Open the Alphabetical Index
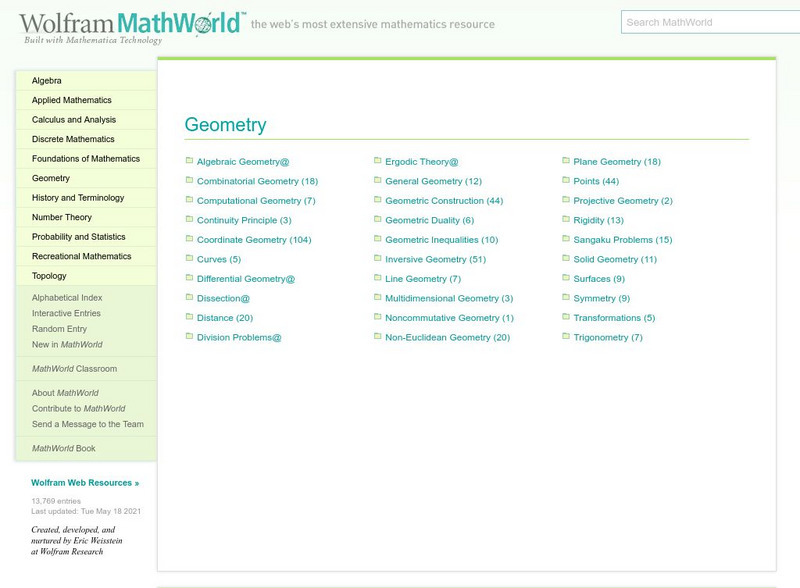The height and width of the screenshot is (588, 800). (67, 298)
